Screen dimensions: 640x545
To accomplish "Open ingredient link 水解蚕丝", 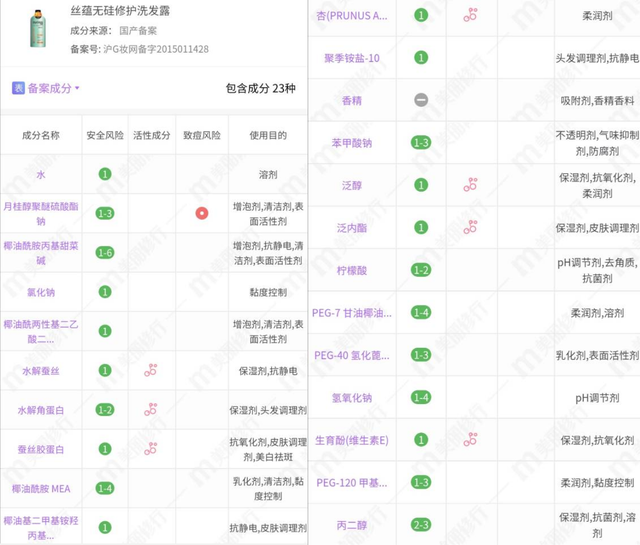I will [x=41, y=371].
